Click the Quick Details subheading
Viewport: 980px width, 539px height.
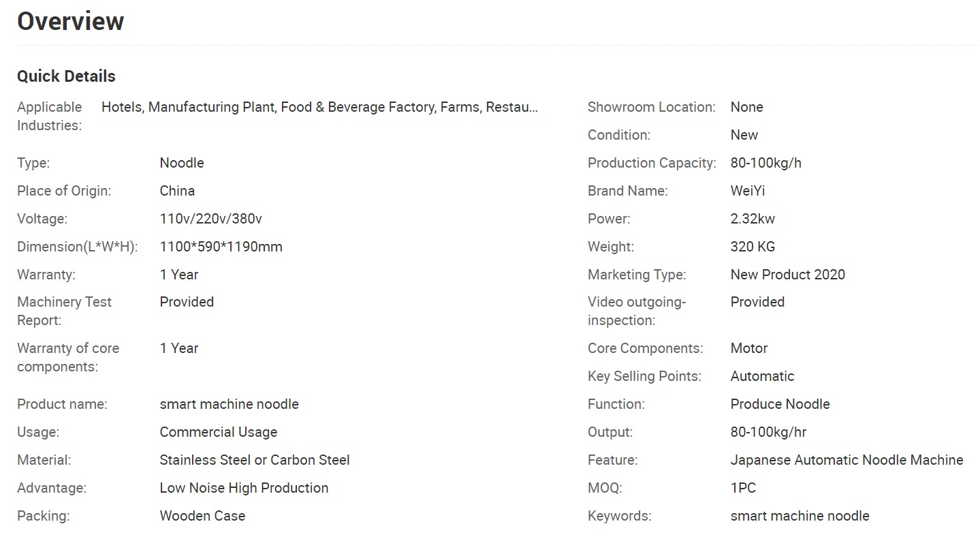[66, 76]
